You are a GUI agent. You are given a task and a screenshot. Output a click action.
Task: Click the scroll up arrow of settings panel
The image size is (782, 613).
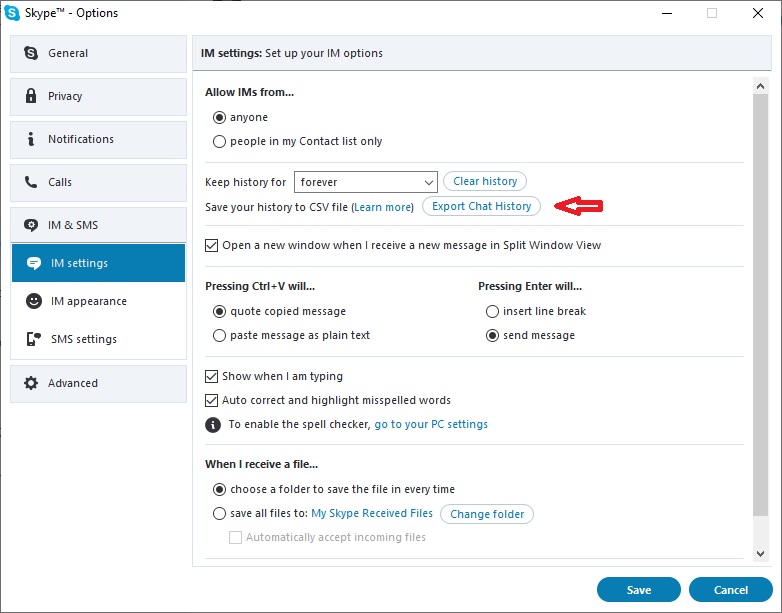point(761,86)
